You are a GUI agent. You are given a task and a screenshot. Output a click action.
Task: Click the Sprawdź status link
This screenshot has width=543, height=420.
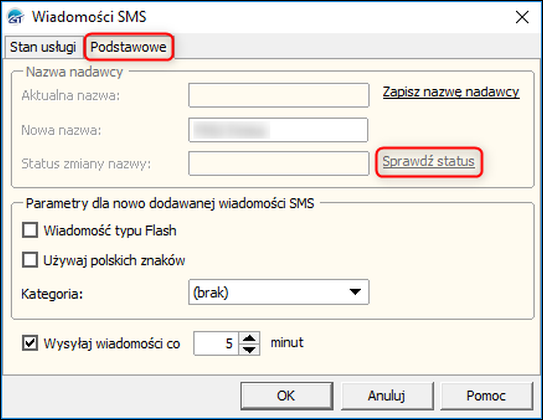(428, 161)
